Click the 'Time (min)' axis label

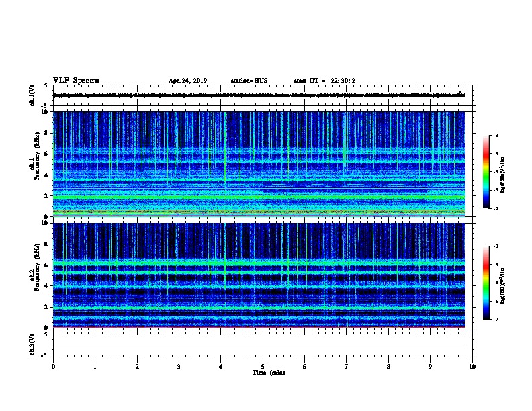[269, 373]
